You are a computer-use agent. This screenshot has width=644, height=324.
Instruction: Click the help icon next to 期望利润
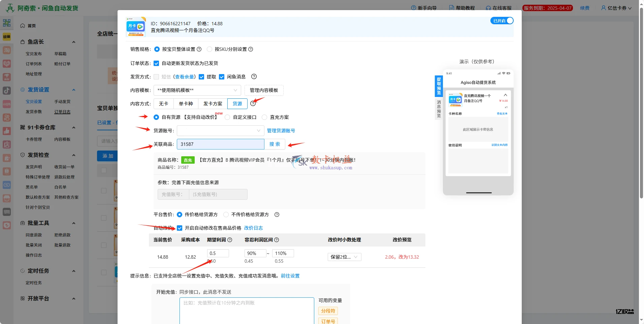[x=230, y=240]
